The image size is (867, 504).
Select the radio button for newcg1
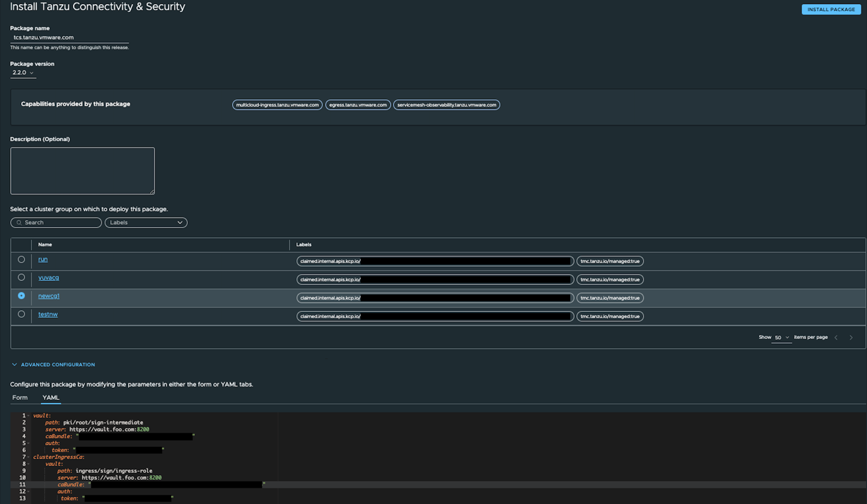click(22, 296)
